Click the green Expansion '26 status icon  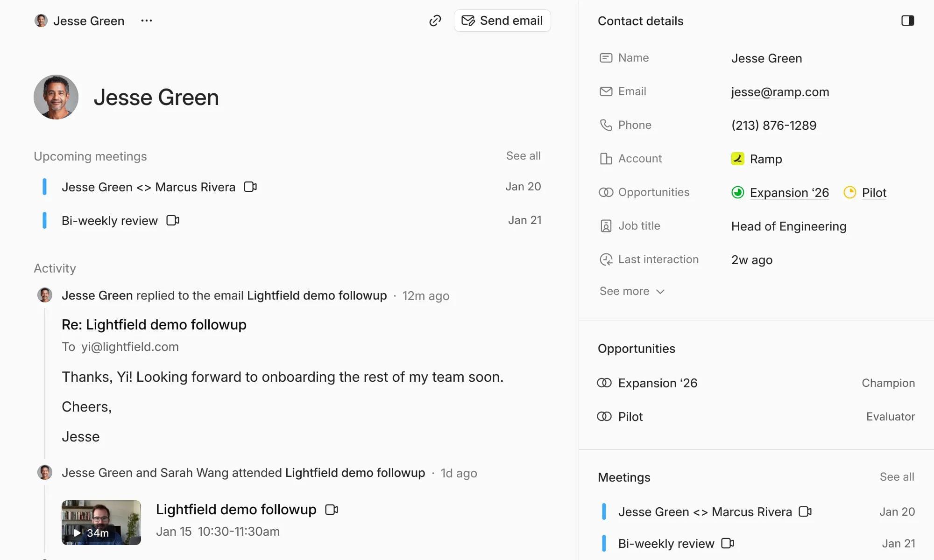737,192
